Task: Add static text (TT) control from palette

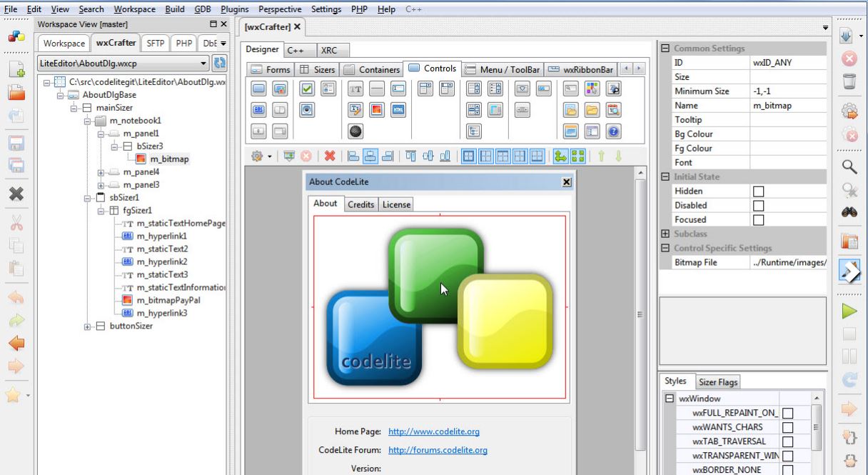Action: pyautogui.click(x=355, y=89)
